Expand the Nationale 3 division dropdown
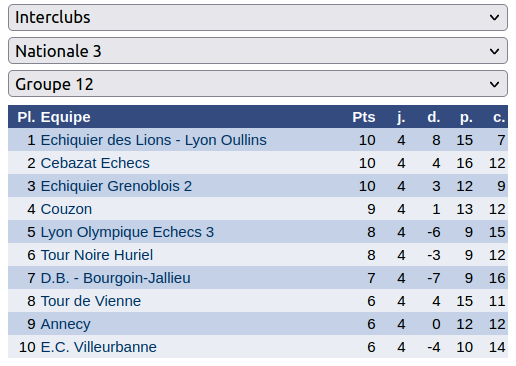The width and height of the screenshot is (516, 366). pos(258,51)
